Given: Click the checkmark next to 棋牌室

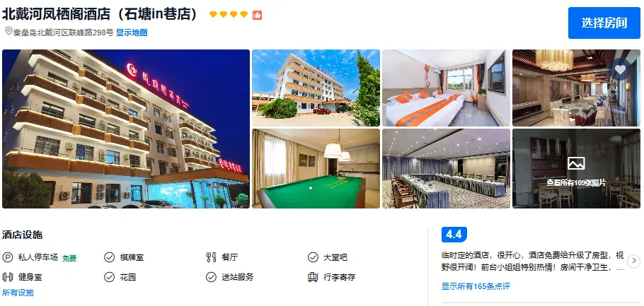Looking at the screenshot, I should point(109,257).
